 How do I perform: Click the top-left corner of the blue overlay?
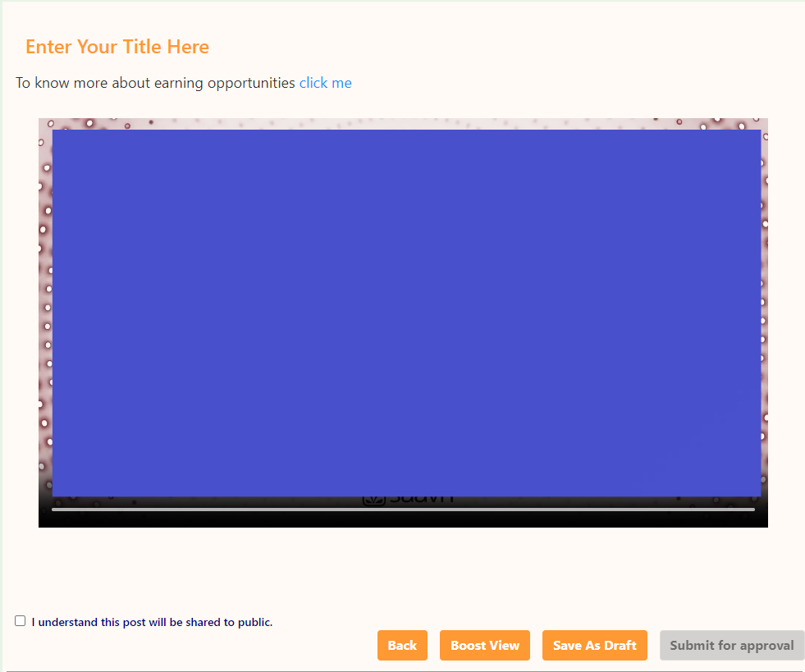point(56,133)
